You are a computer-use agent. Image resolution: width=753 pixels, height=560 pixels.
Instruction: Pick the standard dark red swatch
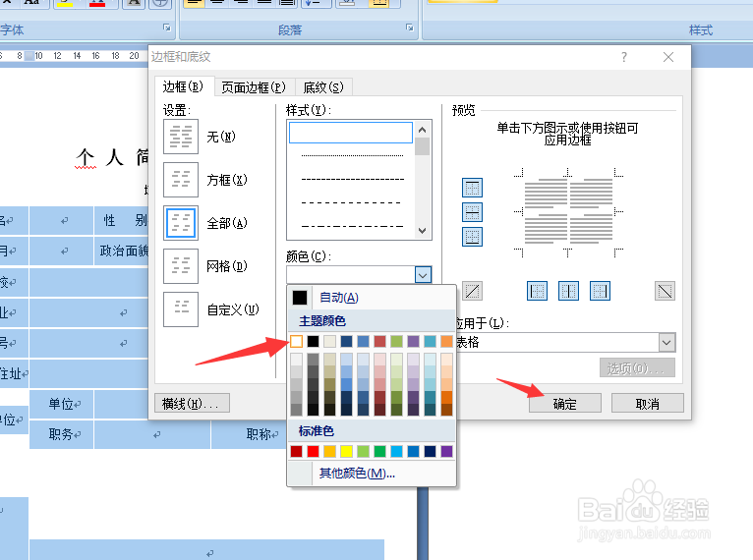click(296, 451)
